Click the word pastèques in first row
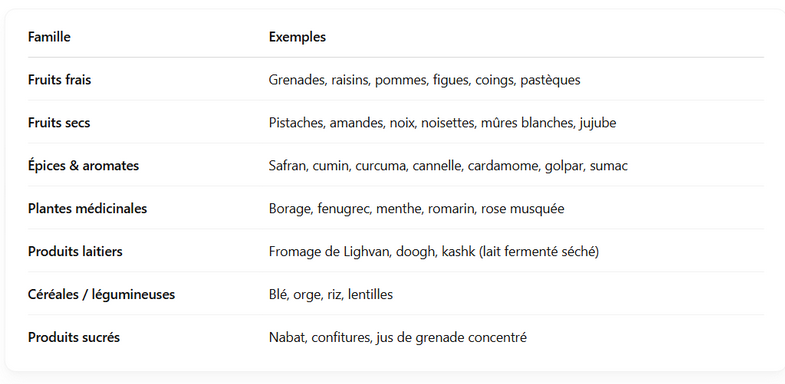 [x=550, y=80]
